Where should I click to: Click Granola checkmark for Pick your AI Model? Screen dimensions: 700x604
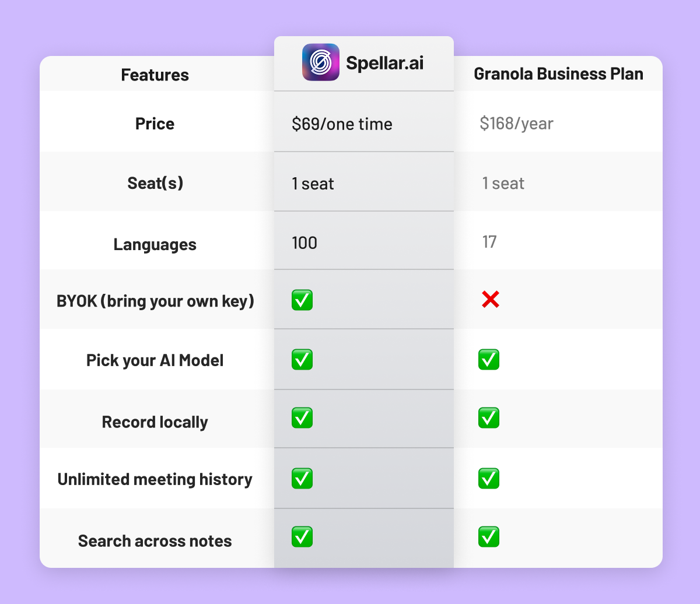click(489, 360)
